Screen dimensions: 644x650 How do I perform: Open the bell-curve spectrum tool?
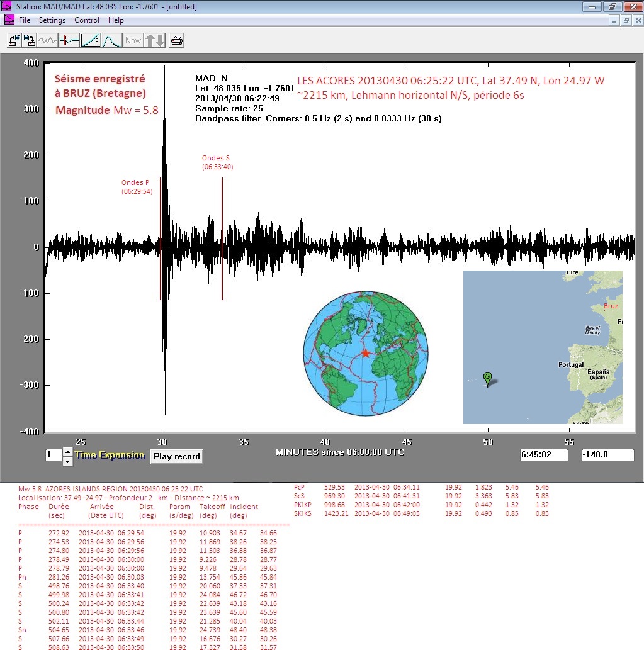[111, 40]
